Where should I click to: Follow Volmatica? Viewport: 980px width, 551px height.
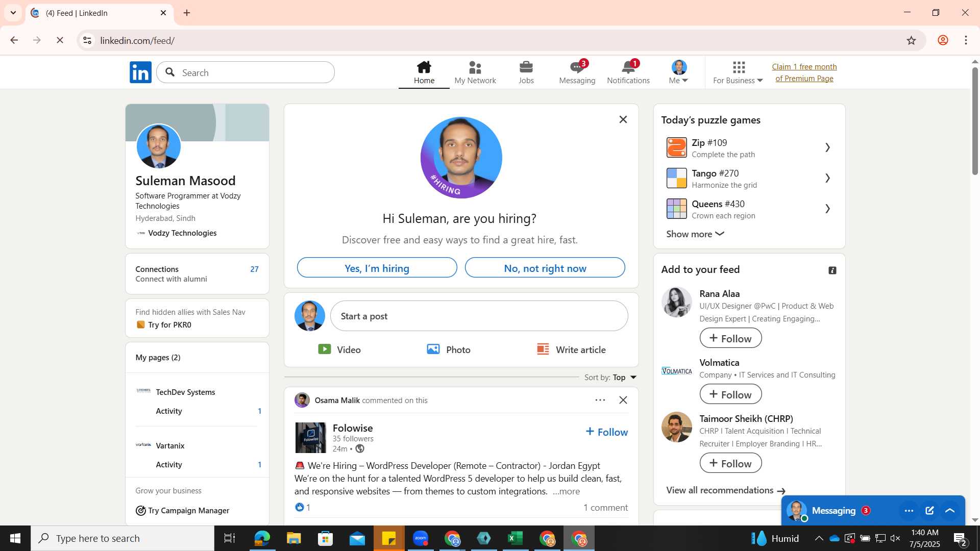tap(730, 394)
